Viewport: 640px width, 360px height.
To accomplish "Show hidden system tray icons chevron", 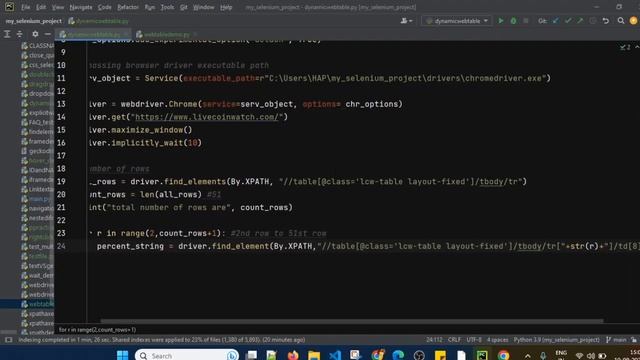I will coord(527,356).
